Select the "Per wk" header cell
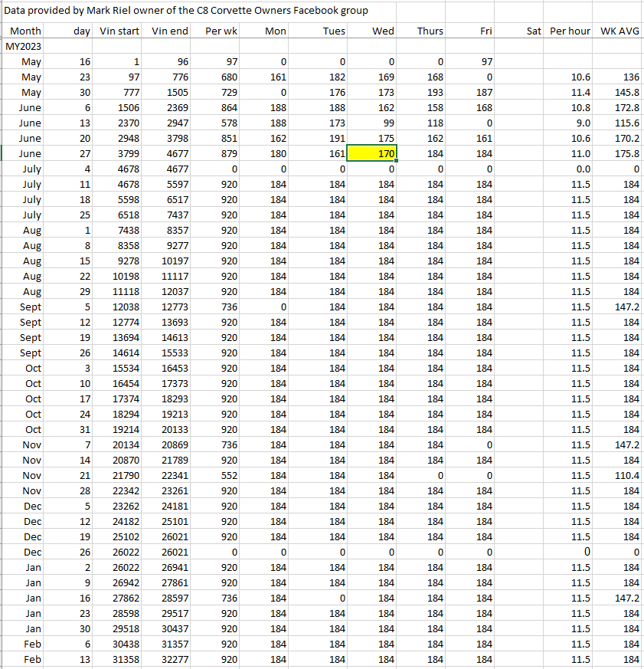The height and width of the screenshot is (669, 644). pos(221,31)
